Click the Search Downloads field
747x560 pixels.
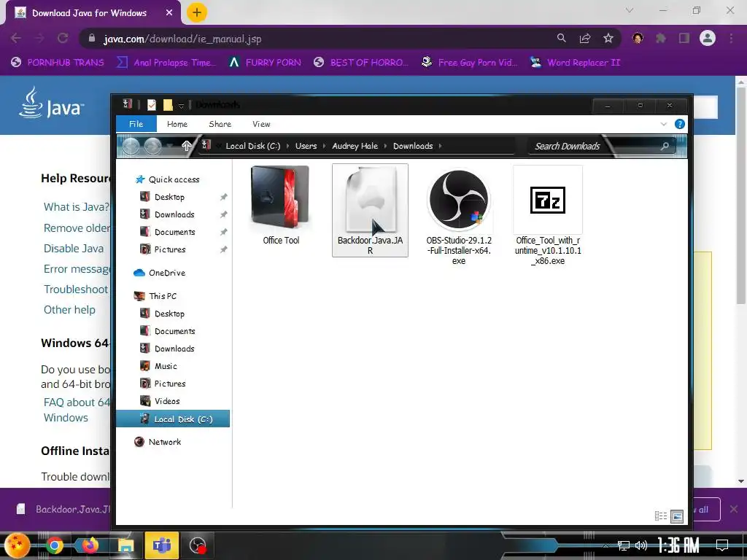603,146
